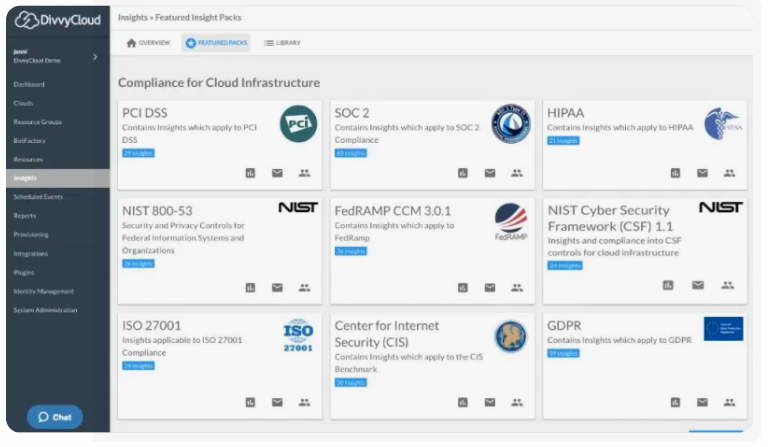Click the mail icon on NIST 800-53 card
This screenshot has height=447, width=768.
277,287
